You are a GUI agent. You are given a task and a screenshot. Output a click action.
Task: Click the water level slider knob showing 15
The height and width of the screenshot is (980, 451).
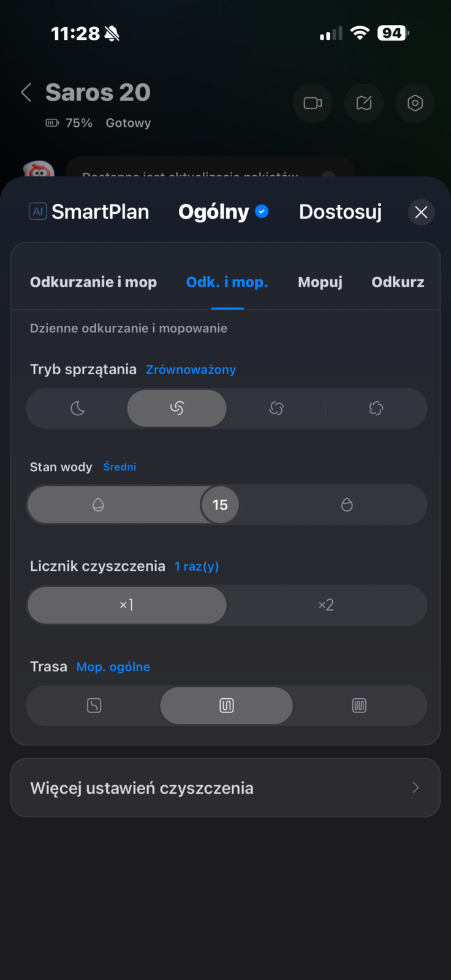point(220,505)
